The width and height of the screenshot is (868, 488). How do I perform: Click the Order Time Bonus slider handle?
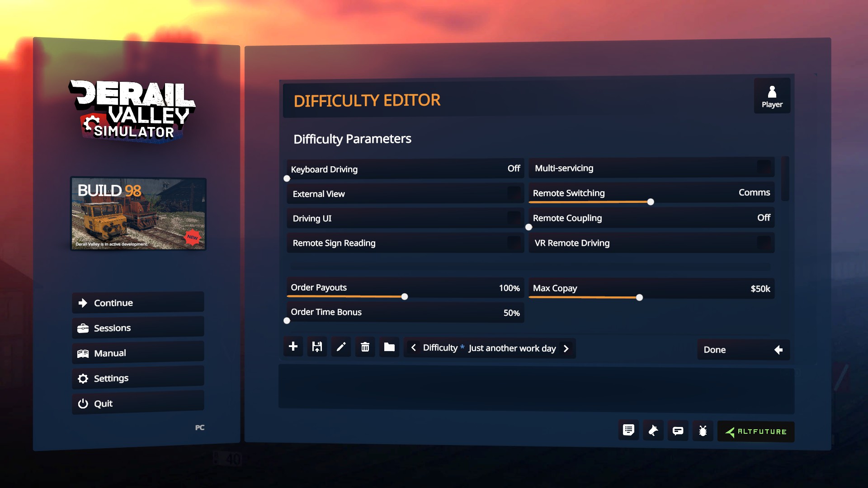click(287, 321)
